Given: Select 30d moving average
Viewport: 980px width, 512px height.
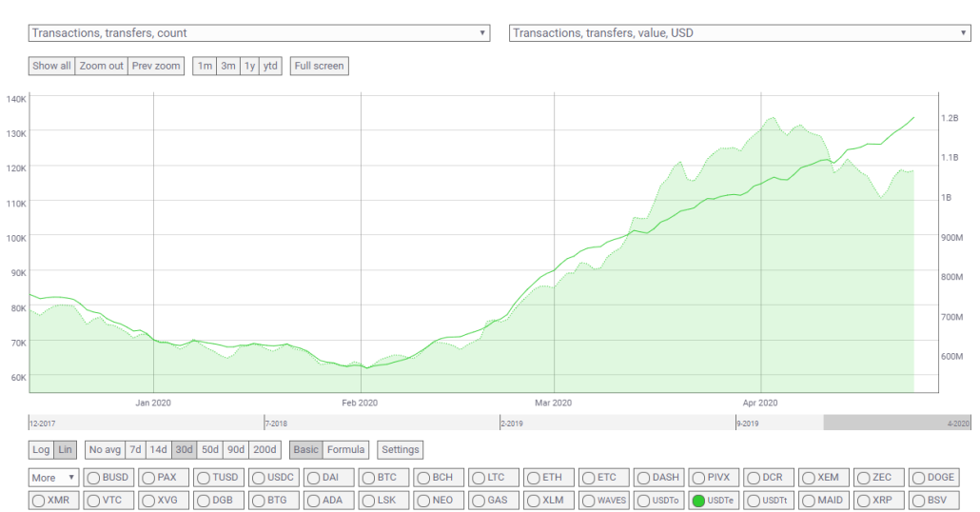Looking at the screenshot, I should [x=185, y=449].
